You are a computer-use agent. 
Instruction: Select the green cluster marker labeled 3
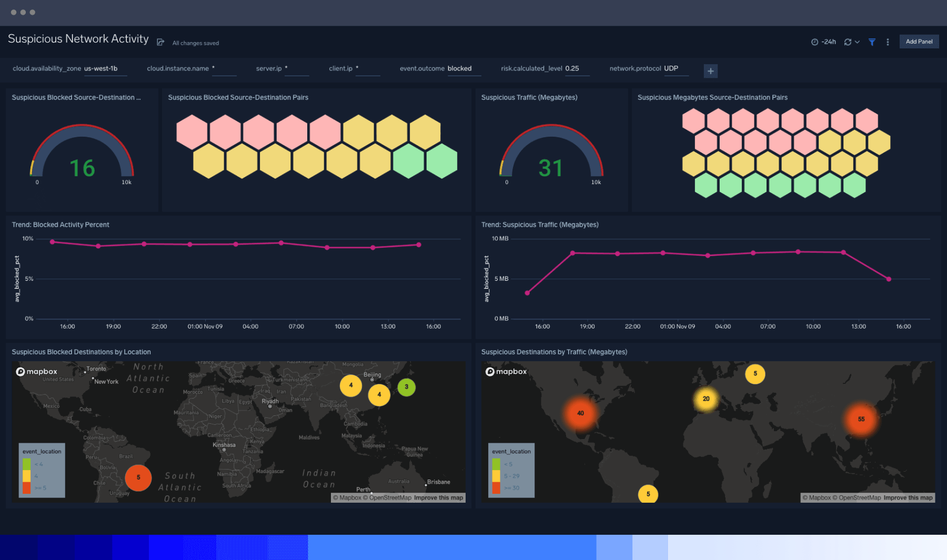click(406, 387)
